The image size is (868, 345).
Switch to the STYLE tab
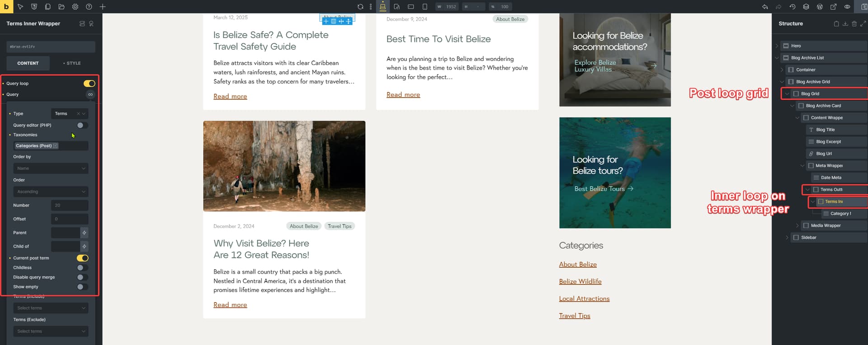tap(72, 63)
